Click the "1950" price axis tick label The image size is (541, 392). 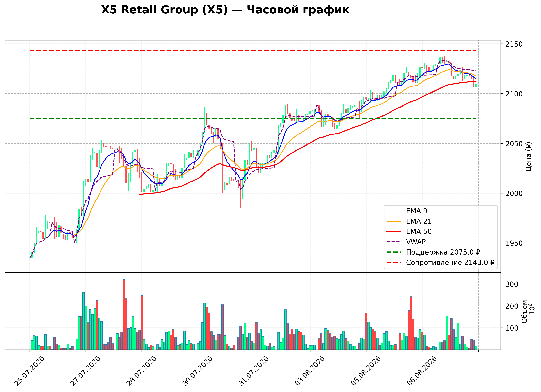pyautogui.click(x=514, y=243)
